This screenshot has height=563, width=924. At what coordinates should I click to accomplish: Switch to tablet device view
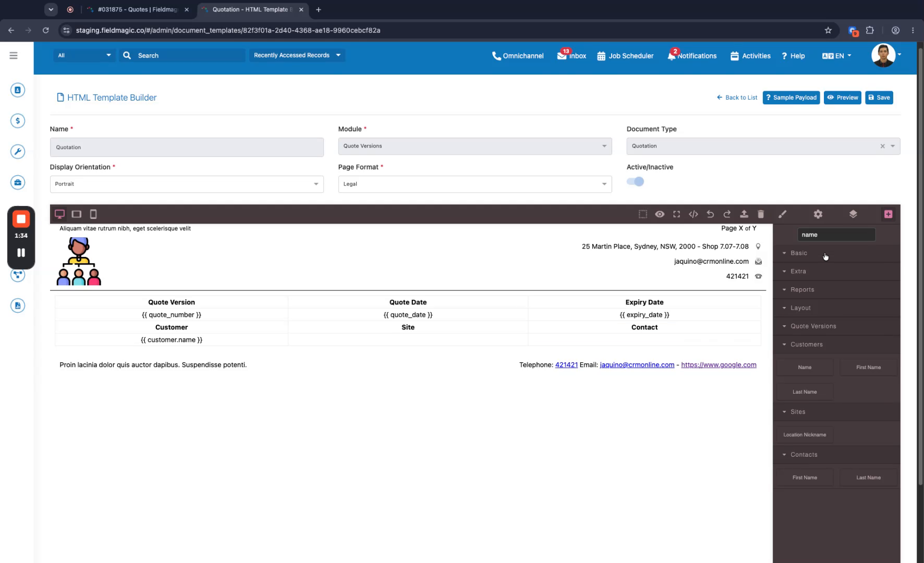click(77, 214)
